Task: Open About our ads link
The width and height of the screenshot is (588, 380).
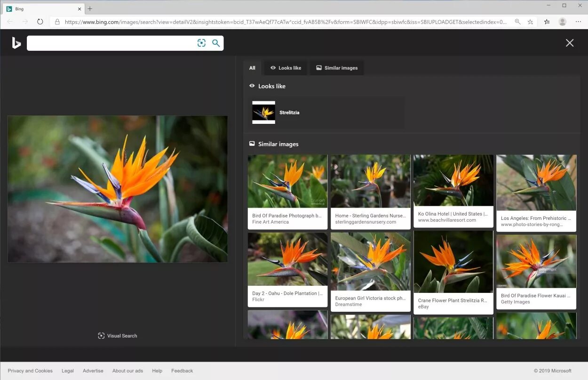Action: tap(127, 371)
